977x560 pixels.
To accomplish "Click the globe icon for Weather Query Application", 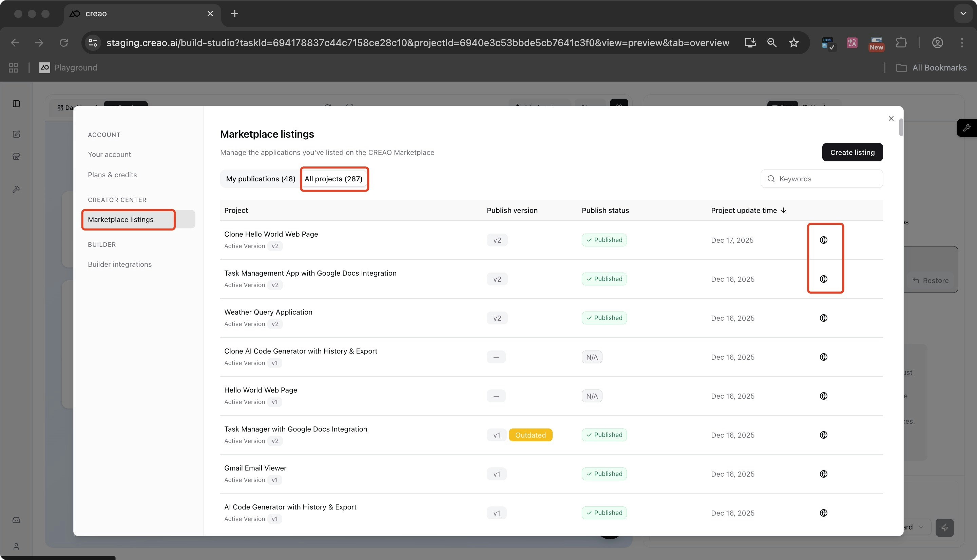I will pyautogui.click(x=823, y=318).
